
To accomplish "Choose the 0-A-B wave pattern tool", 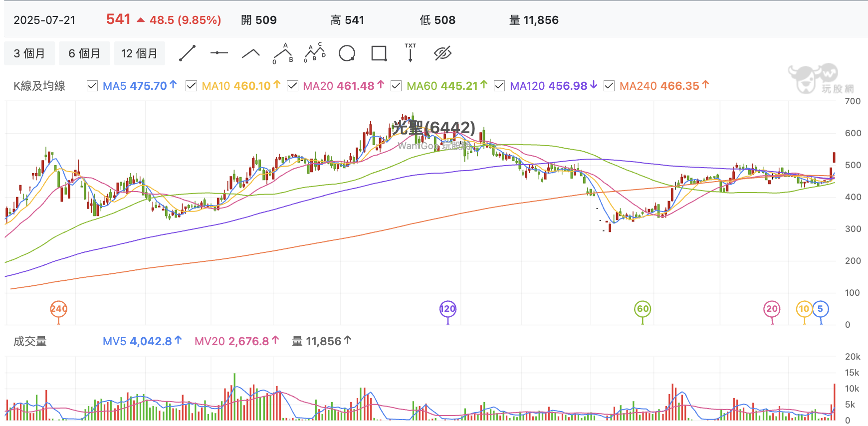I will point(283,53).
